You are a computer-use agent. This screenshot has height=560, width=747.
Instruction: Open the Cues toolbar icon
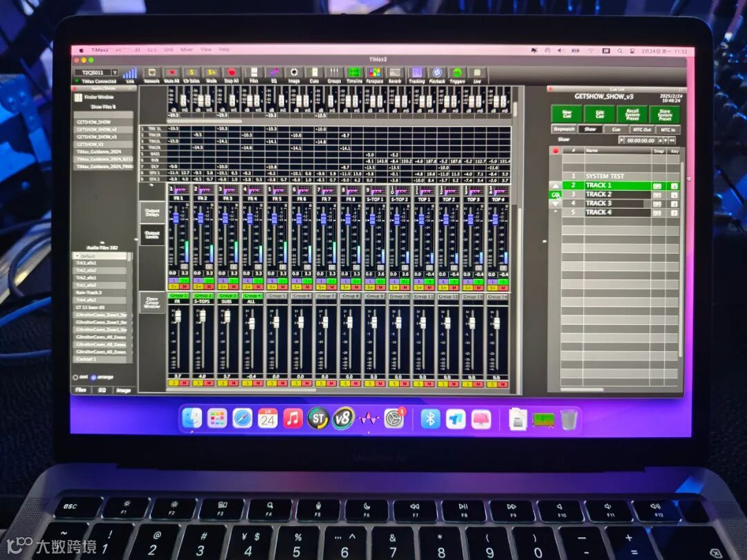[315, 73]
